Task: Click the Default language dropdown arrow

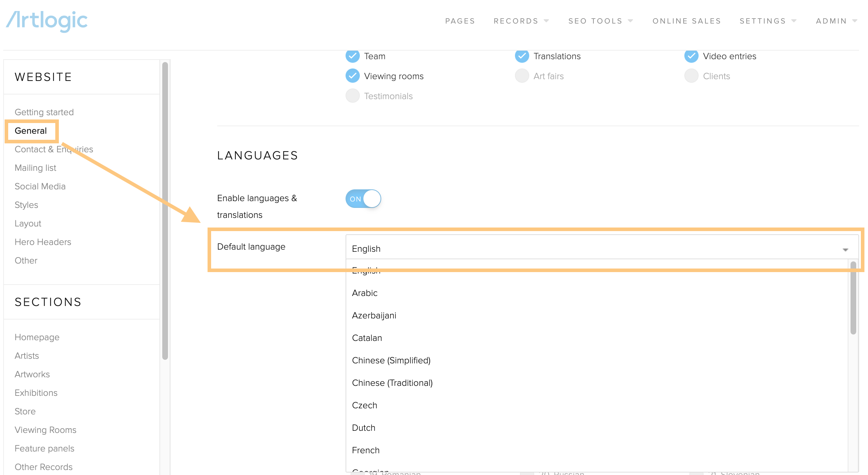Action: pyautogui.click(x=845, y=250)
